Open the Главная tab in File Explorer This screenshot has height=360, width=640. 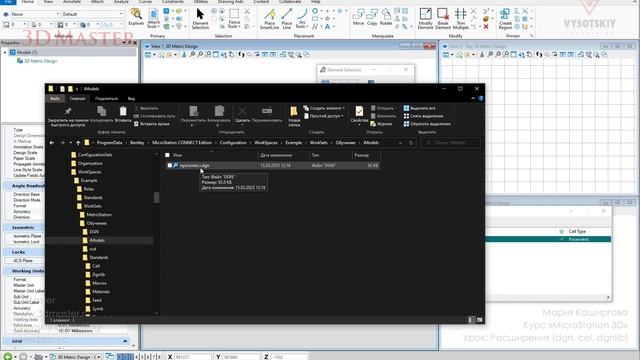tap(77, 98)
